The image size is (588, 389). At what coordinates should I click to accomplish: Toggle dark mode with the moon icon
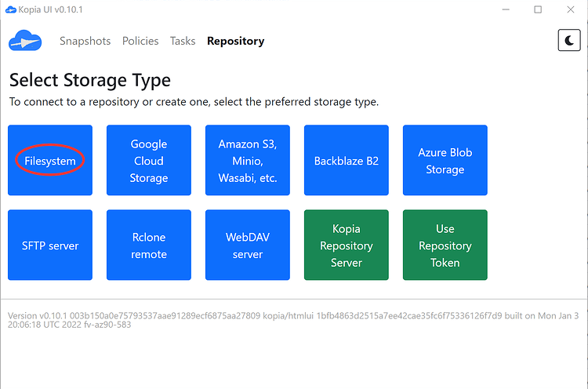click(568, 40)
